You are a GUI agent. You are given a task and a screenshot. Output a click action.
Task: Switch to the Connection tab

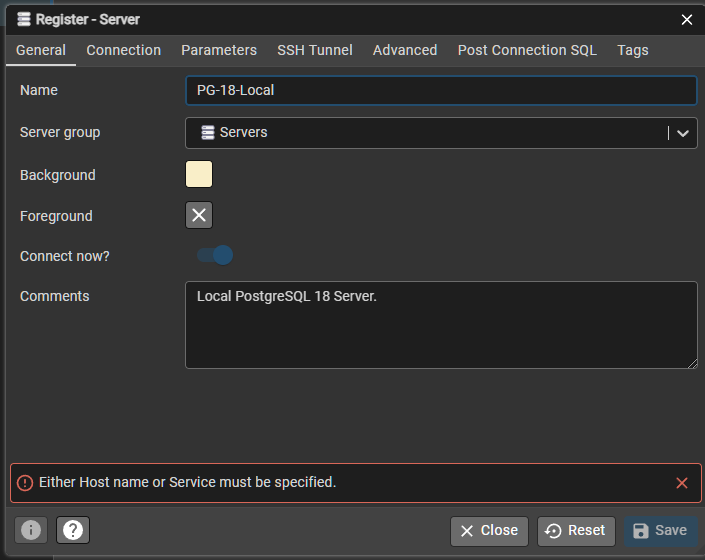(123, 50)
